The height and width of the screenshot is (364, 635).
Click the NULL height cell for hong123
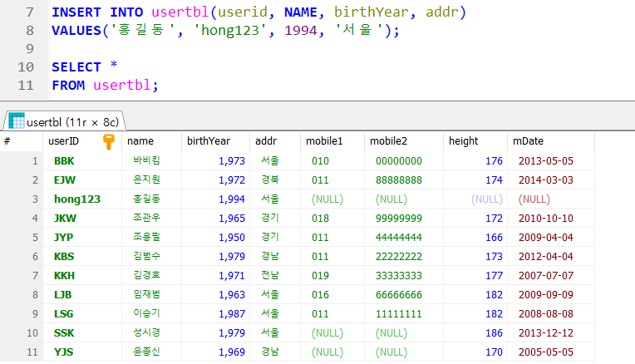click(486, 199)
